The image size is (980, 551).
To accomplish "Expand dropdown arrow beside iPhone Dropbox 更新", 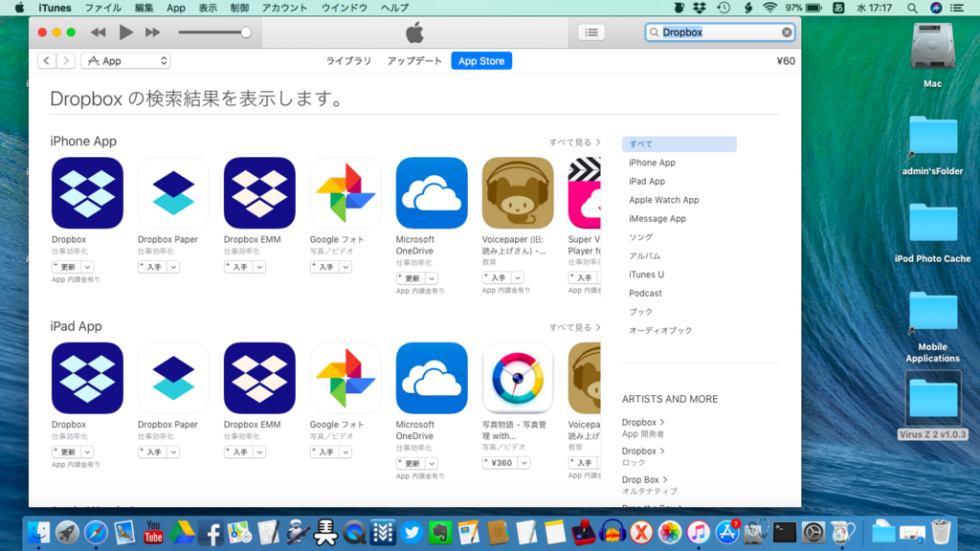I will pos(87,267).
